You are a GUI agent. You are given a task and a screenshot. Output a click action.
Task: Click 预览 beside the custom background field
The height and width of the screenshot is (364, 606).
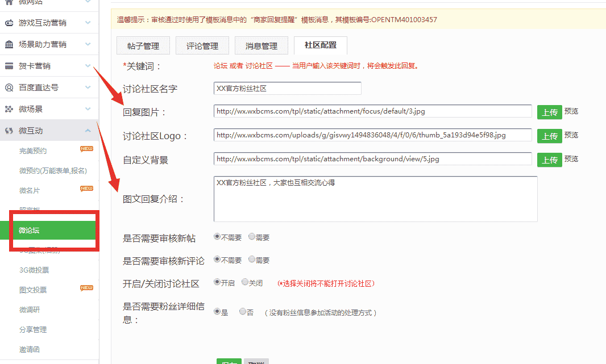click(x=571, y=160)
